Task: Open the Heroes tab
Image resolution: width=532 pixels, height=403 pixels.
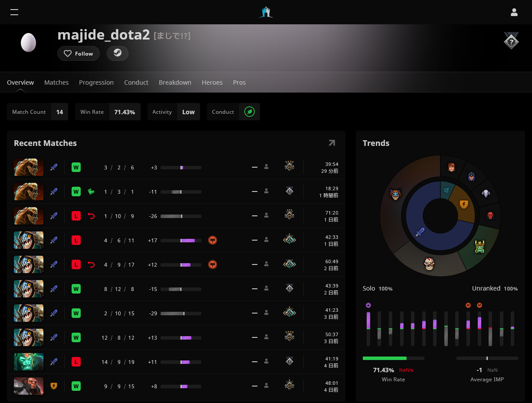Action: tap(212, 83)
